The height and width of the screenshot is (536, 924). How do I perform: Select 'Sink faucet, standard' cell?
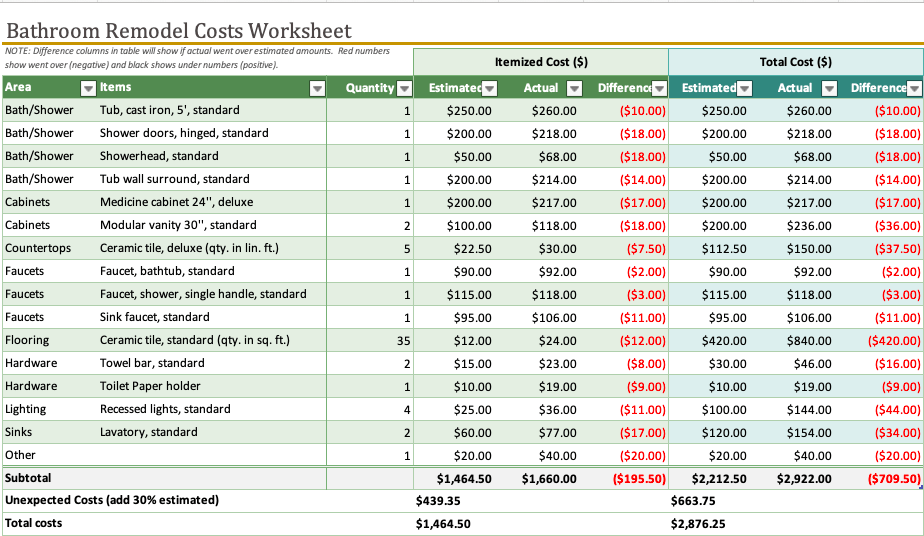pyautogui.click(x=211, y=317)
